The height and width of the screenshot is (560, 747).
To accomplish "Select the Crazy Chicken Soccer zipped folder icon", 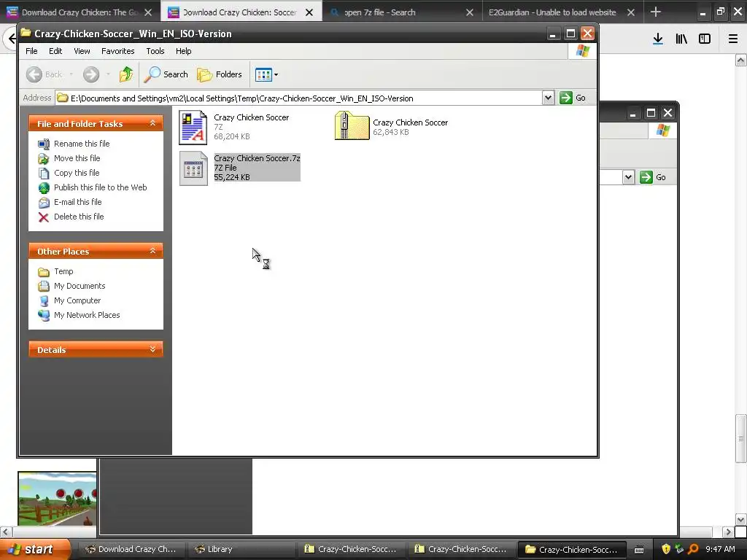I will pyautogui.click(x=352, y=125).
